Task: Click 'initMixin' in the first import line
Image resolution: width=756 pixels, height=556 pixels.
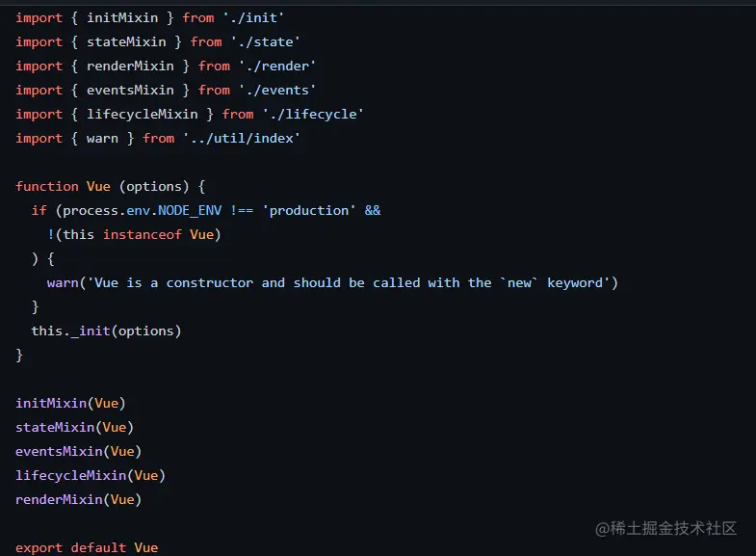Action: click(x=122, y=18)
